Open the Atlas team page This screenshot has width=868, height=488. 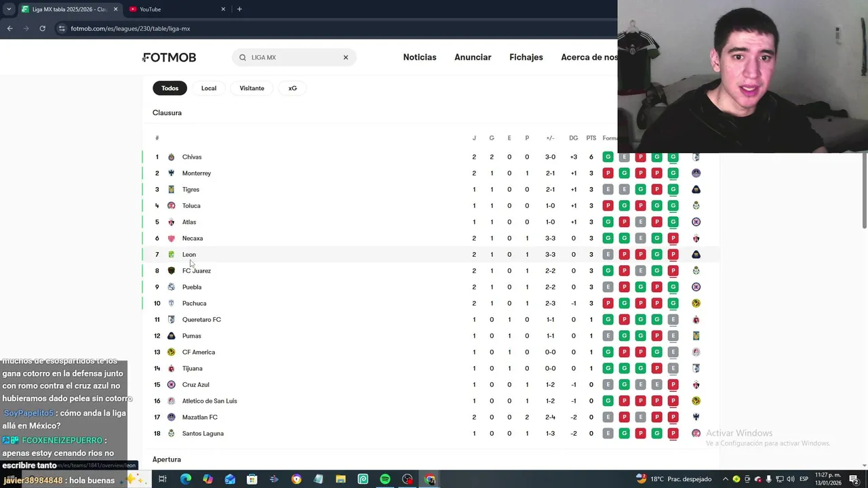pyautogui.click(x=189, y=222)
